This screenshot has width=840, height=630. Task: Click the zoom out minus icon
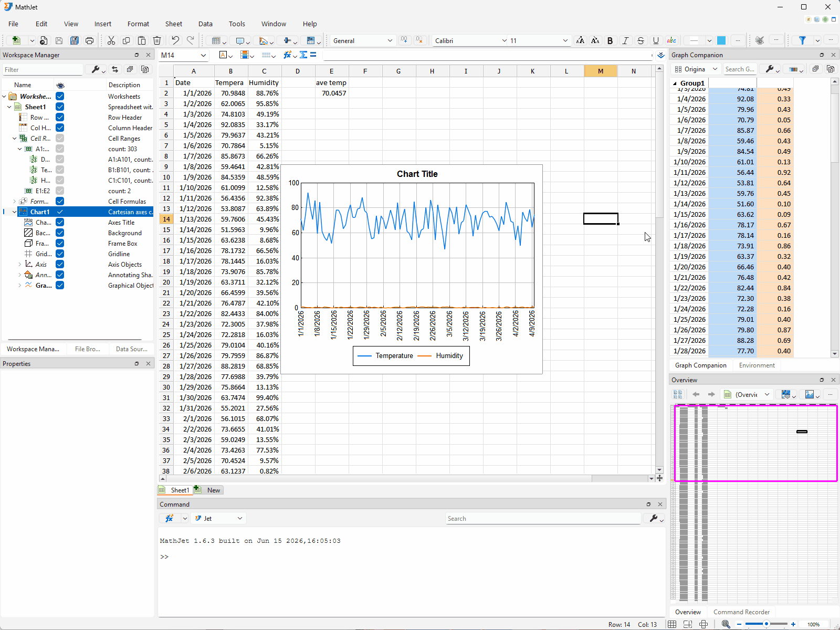pos(739,624)
